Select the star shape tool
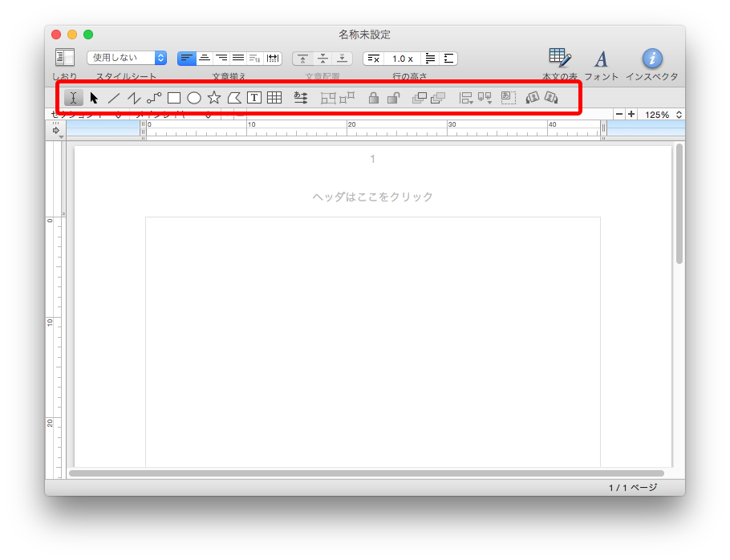 click(214, 98)
